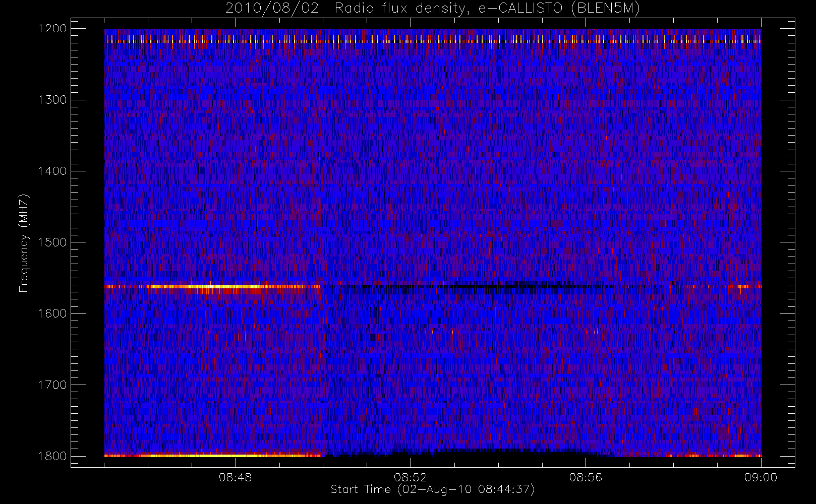This screenshot has width=816, height=504.
Task: Click the 08:52 time axis label
Action: point(411,477)
